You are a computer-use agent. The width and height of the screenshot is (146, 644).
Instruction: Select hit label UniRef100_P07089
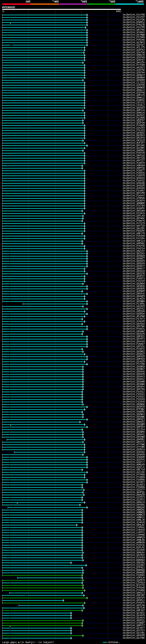tap(134, 65)
